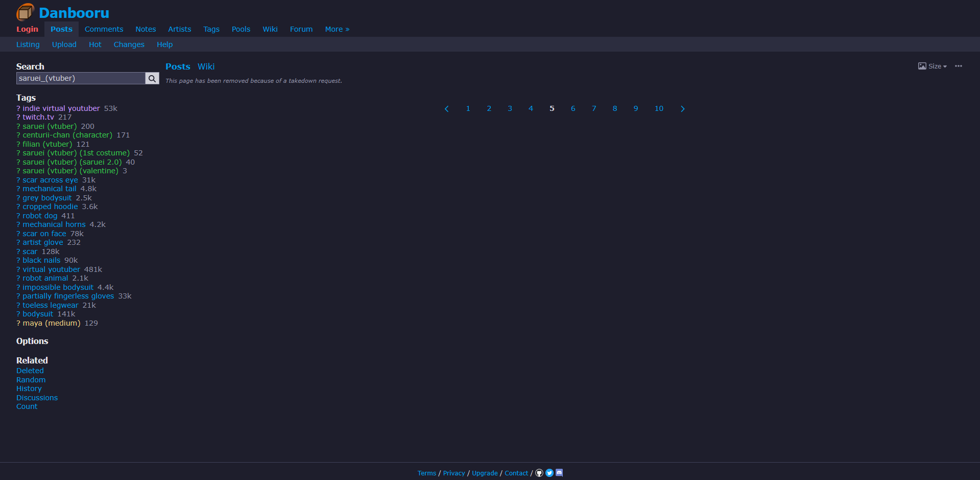Screen dimensions: 980x480
Task: Click the filian (vtuber) tag
Action: (x=47, y=144)
